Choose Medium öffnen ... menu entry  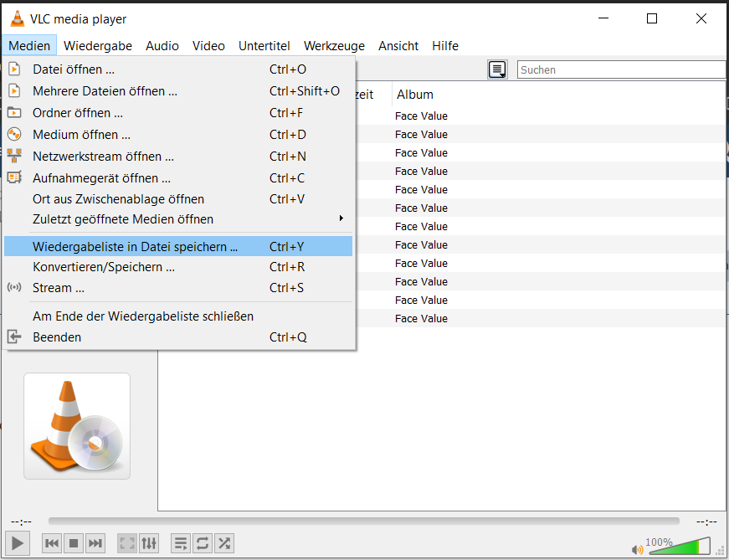178,135
